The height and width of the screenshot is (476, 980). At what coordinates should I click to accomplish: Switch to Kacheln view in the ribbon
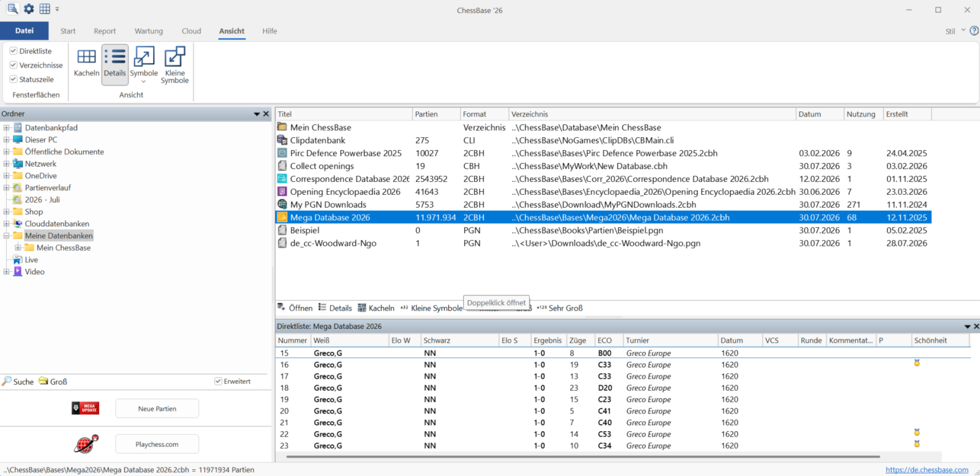pos(86,63)
